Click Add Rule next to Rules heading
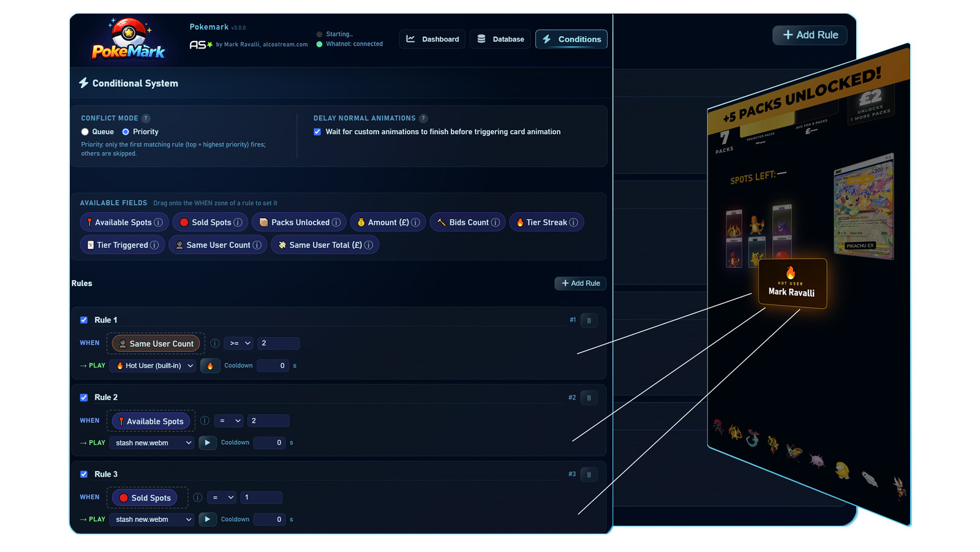Viewport: 980px width, 552px height. pos(581,283)
